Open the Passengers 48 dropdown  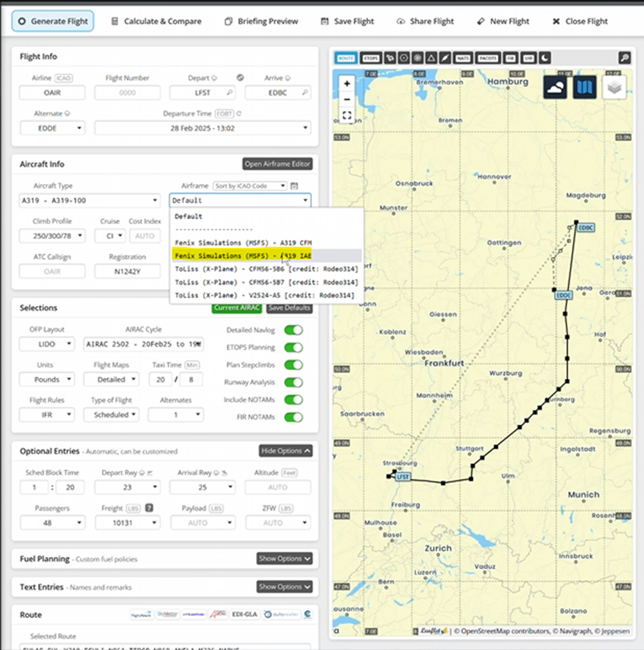coord(52,522)
